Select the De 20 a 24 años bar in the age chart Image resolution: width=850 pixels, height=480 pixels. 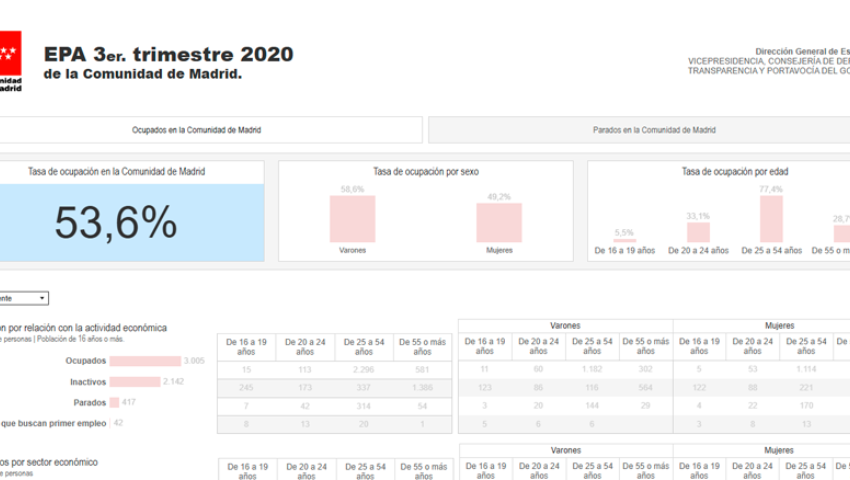click(698, 232)
